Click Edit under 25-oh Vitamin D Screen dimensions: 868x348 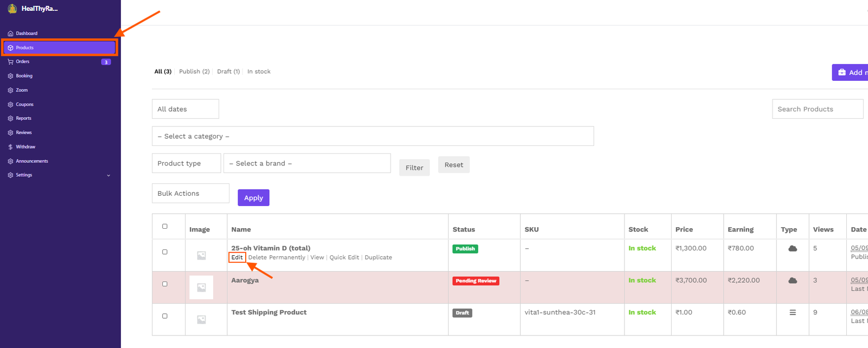pyautogui.click(x=237, y=257)
